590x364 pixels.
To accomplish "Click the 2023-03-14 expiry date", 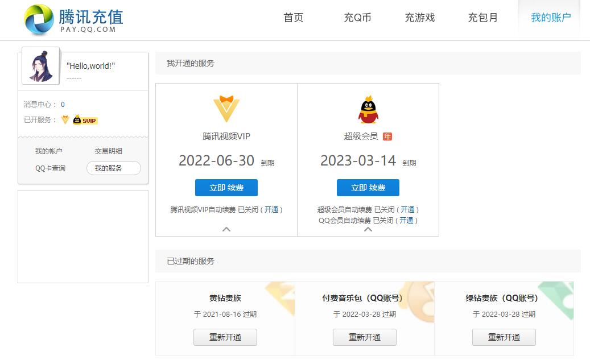I will point(358,160).
